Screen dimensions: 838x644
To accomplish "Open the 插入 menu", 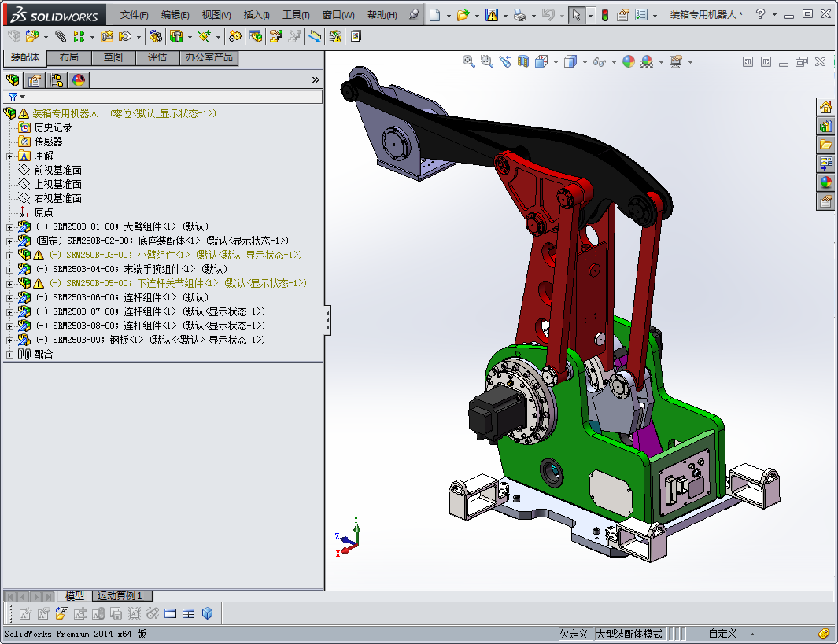I will 256,15.
